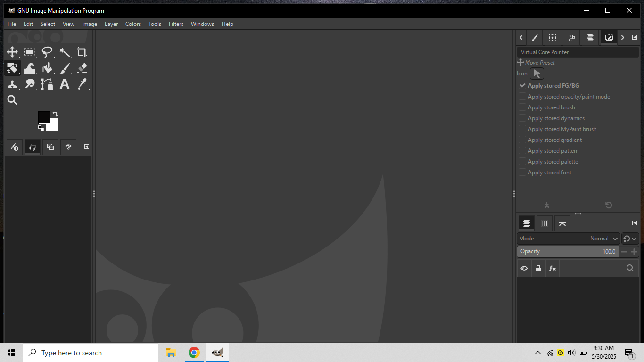Screen dimensions: 644x362
Task: Click the layer Opacity slider
Action: point(568,252)
